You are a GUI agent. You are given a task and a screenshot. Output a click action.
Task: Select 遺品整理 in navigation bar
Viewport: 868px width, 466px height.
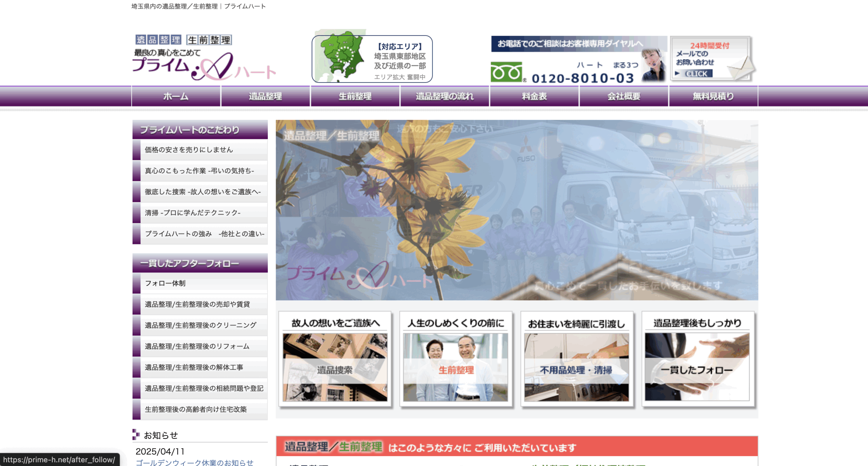pyautogui.click(x=265, y=96)
